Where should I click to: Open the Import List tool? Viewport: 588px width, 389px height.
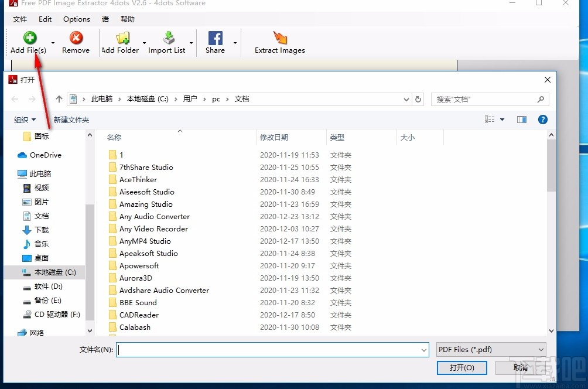167,39
